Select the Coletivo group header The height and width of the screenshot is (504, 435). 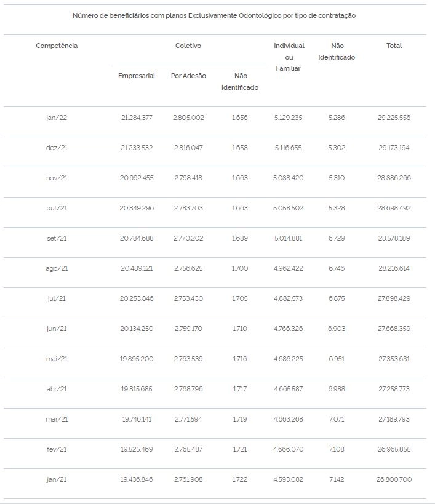click(188, 46)
